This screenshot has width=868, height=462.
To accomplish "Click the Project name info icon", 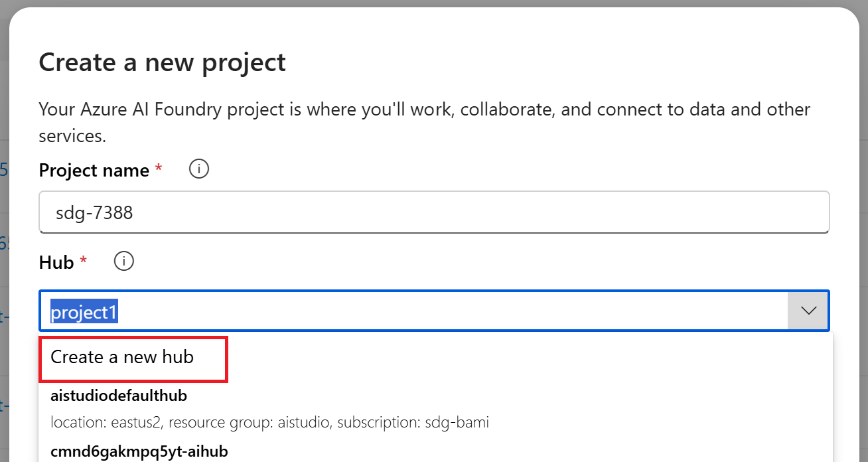I will (x=199, y=170).
